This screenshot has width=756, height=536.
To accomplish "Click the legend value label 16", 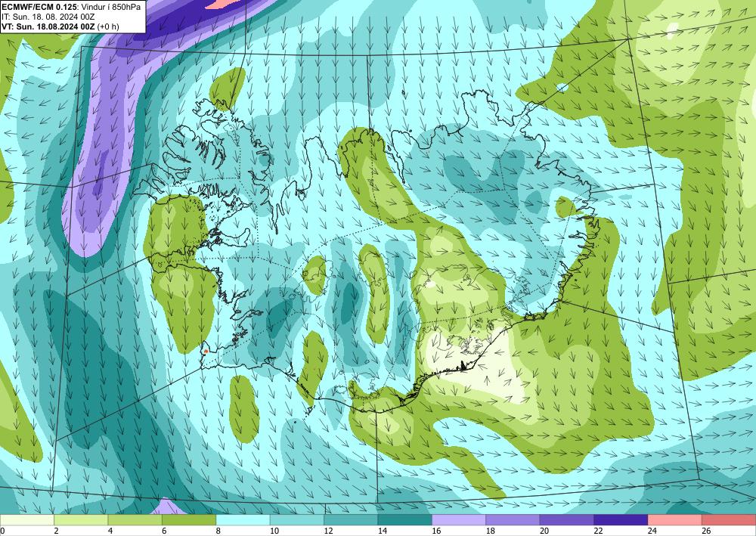I will click(x=436, y=531).
